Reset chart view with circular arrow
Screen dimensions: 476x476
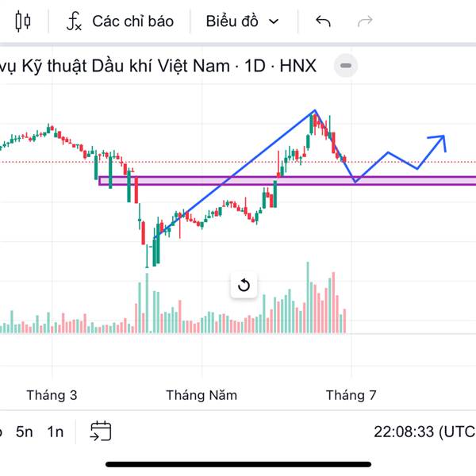coord(244,285)
